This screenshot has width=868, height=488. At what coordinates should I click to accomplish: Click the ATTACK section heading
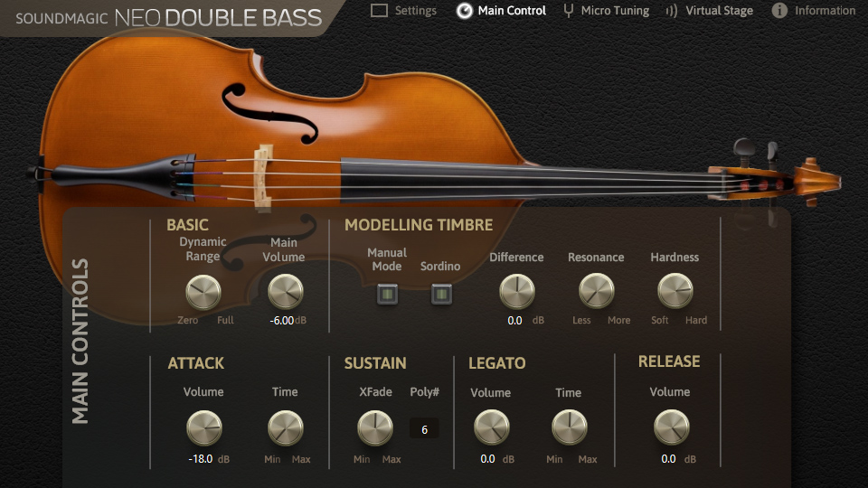[x=196, y=363]
